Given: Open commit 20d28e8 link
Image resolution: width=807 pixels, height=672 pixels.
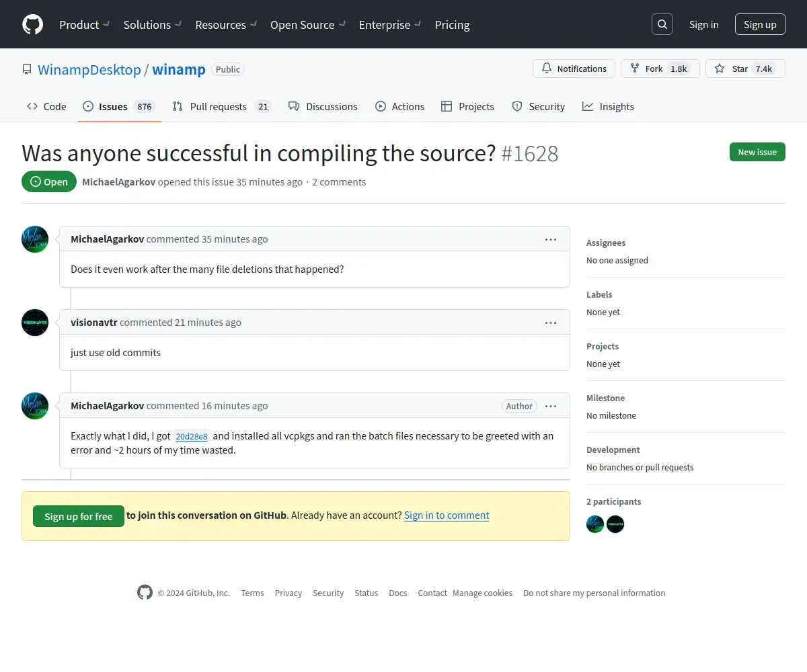Looking at the screenshot, I should pos(192,436).
